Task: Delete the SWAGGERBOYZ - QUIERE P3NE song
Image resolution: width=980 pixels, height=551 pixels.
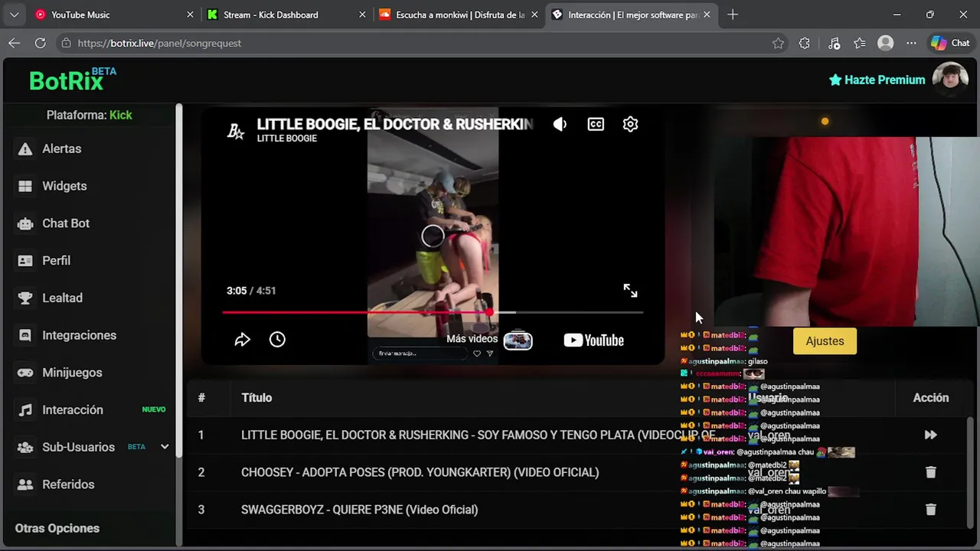Action: point(931,509)
